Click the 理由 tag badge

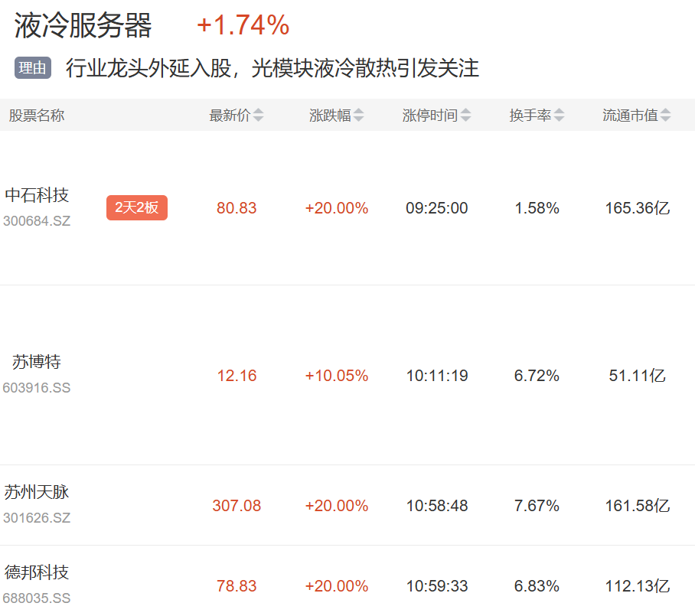33,68
